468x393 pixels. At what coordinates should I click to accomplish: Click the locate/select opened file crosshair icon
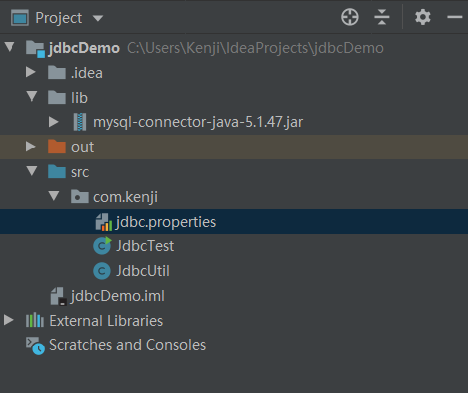point(350,17)
